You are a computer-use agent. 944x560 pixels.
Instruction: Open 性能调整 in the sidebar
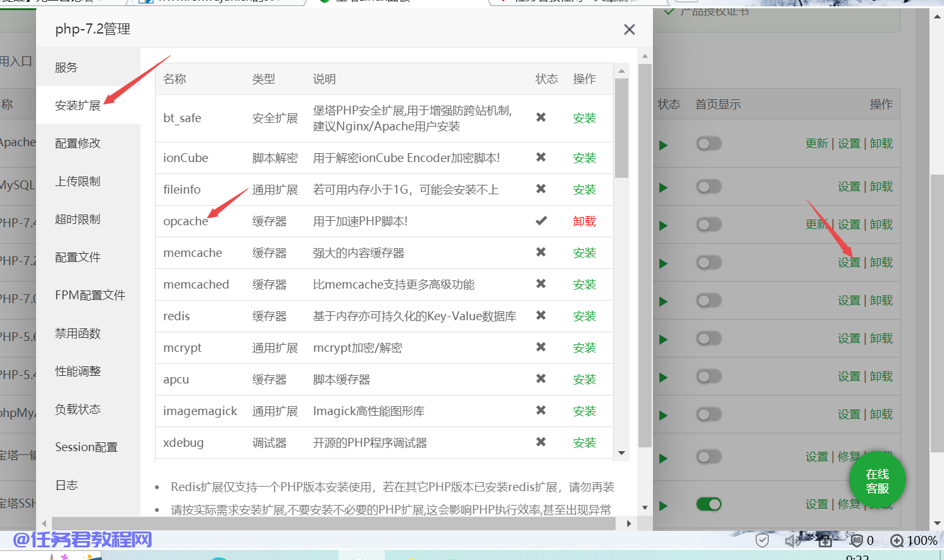pos(88,371)
